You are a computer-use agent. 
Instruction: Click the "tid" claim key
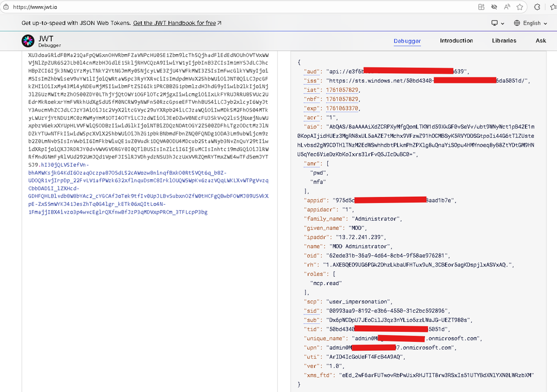click(312, 330)
